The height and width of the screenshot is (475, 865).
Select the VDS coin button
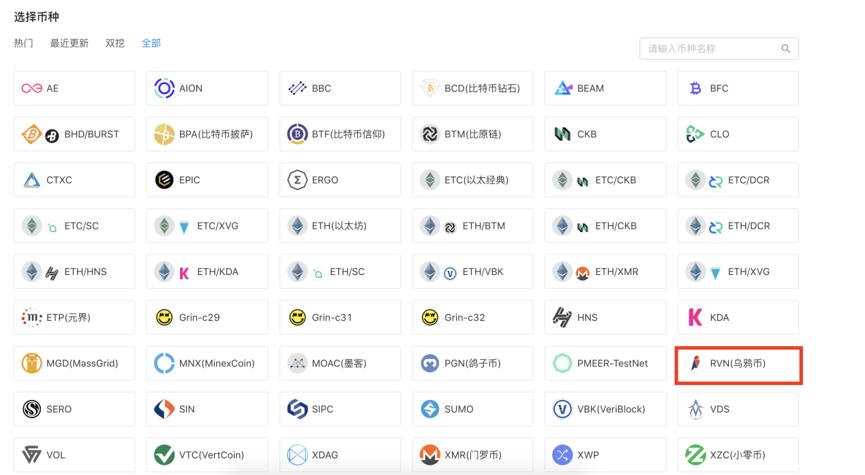click(x=738, y=409)
